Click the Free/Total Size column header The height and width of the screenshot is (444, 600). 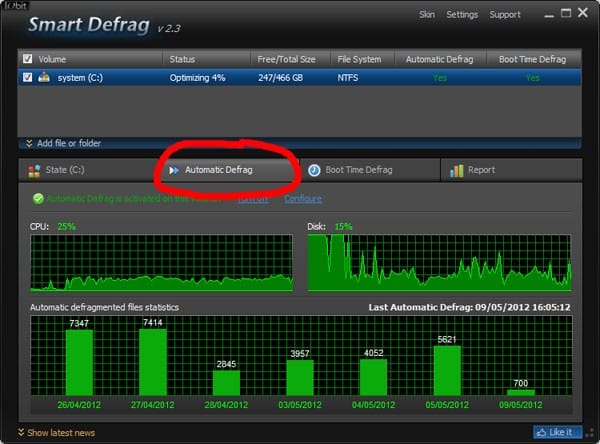click(x=286, y=59)
